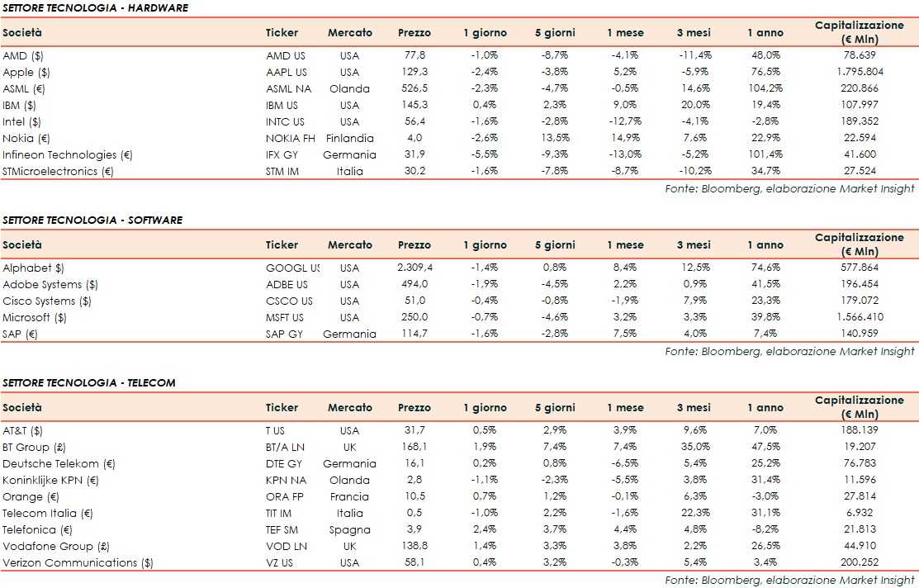Select the AAPL US ticker cell
The image size is (919, 588).
click(x=286, y=72)
